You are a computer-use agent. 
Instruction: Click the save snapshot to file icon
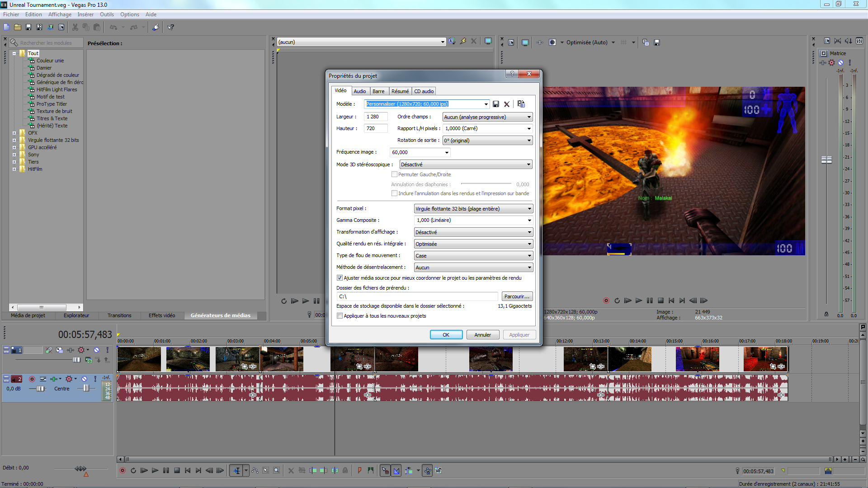coord(657,42)
